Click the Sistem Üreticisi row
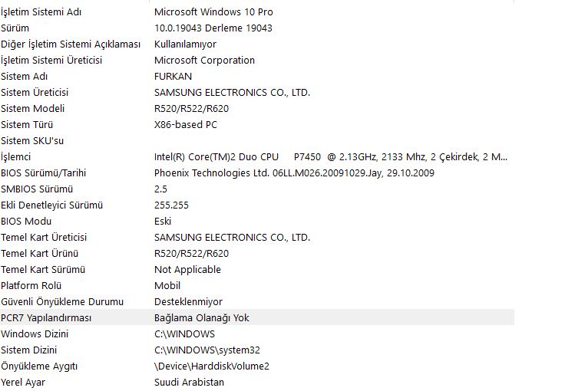This screenshot has height=391, width=588. click(x=257, y=93)
